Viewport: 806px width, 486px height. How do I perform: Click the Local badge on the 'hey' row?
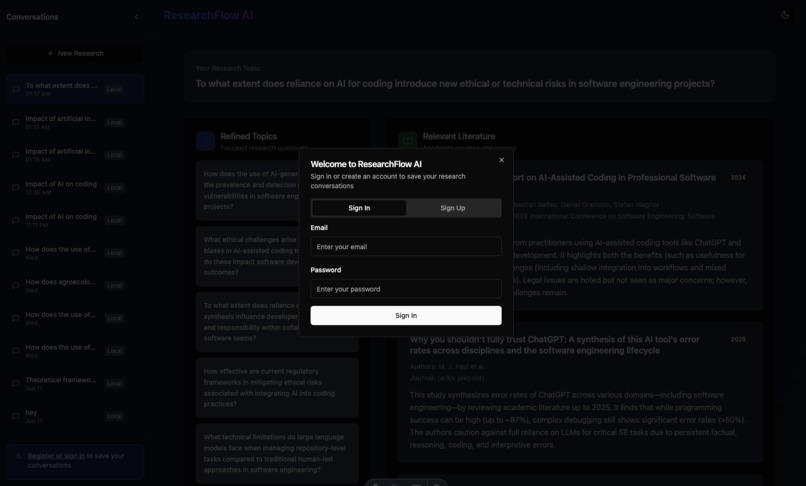pyautogui.click(x=114, y=416)
